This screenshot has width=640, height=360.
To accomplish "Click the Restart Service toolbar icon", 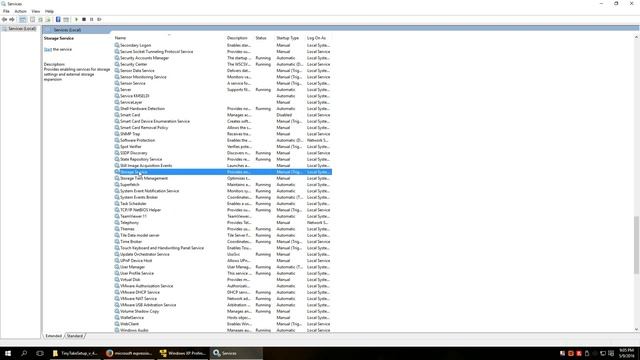I will point(99,19).
